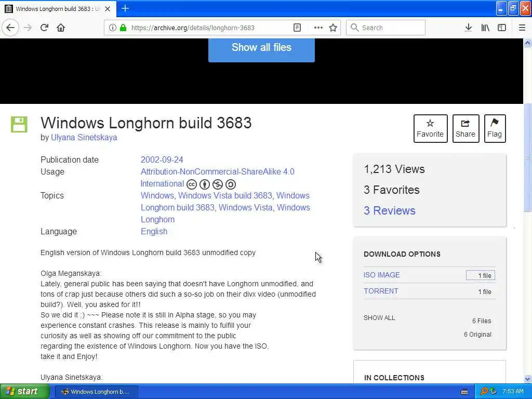Open the Windows start menu
Image resolution: width=532 pixels, height=399 pixels.
tap(25, 392)
